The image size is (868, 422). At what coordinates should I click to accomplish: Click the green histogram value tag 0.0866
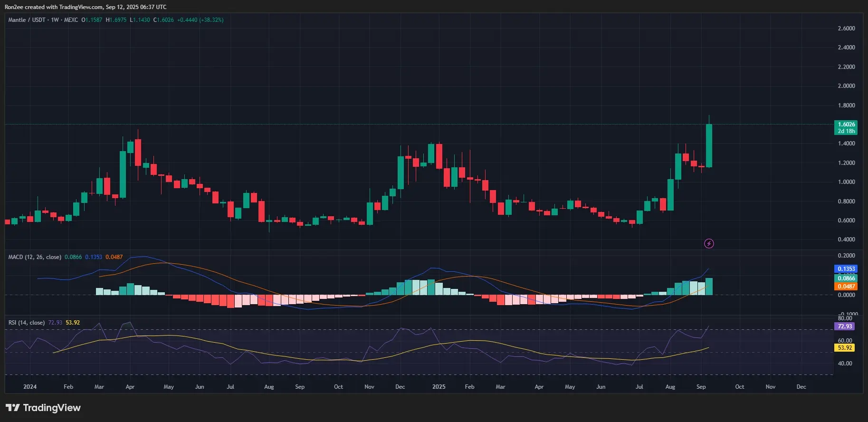pos(846,278)
